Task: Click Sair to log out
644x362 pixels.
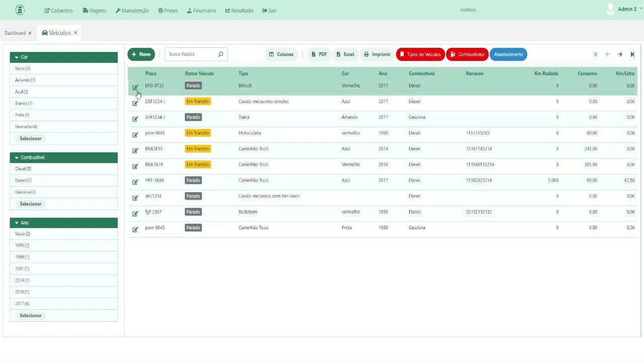Action: [269, 11]
